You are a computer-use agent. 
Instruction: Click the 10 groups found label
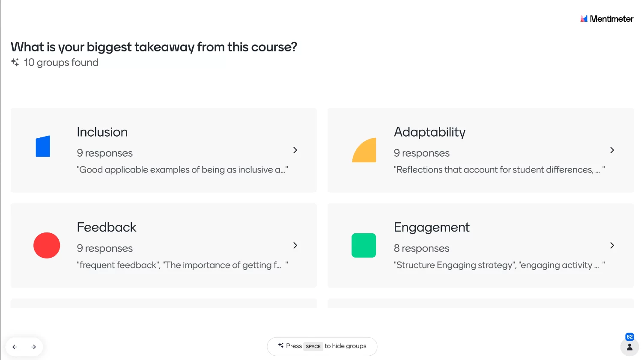click(x=61, y=62)
